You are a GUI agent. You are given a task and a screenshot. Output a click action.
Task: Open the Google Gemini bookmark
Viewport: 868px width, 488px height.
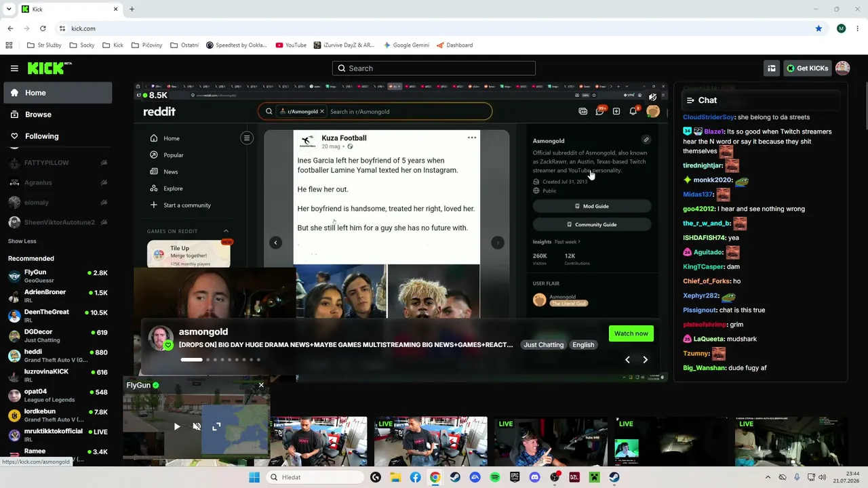[406, 45]
